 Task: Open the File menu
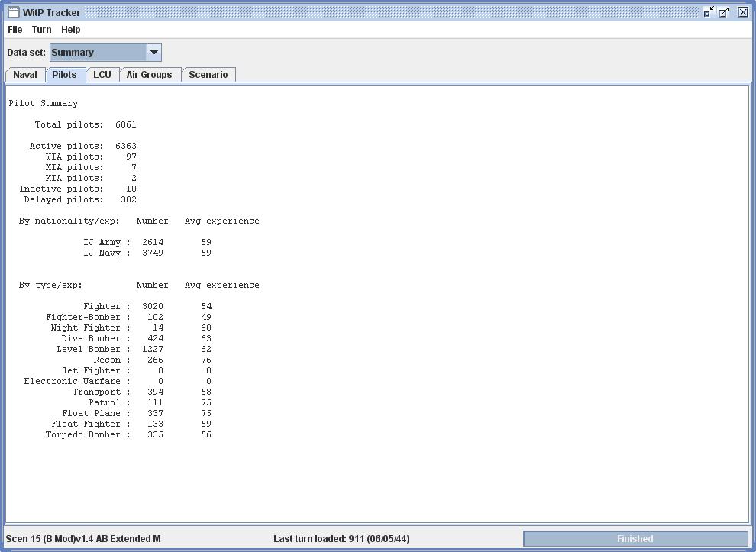tap(15, 30)
